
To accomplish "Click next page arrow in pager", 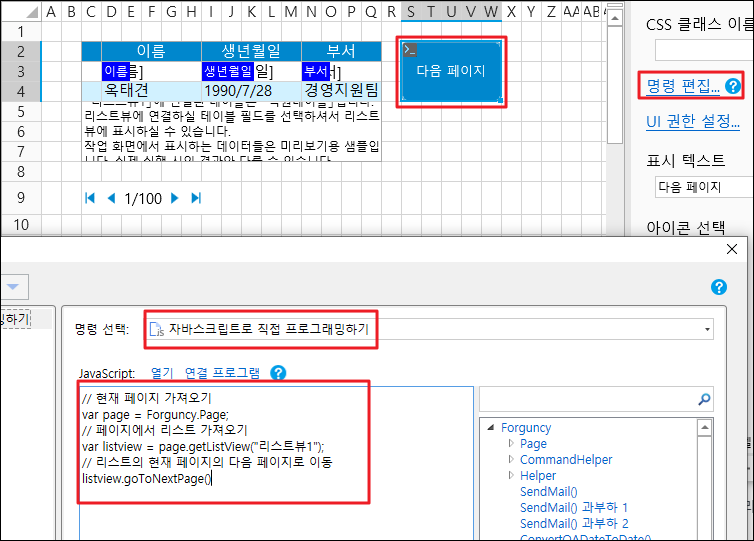I will point(175,198).
